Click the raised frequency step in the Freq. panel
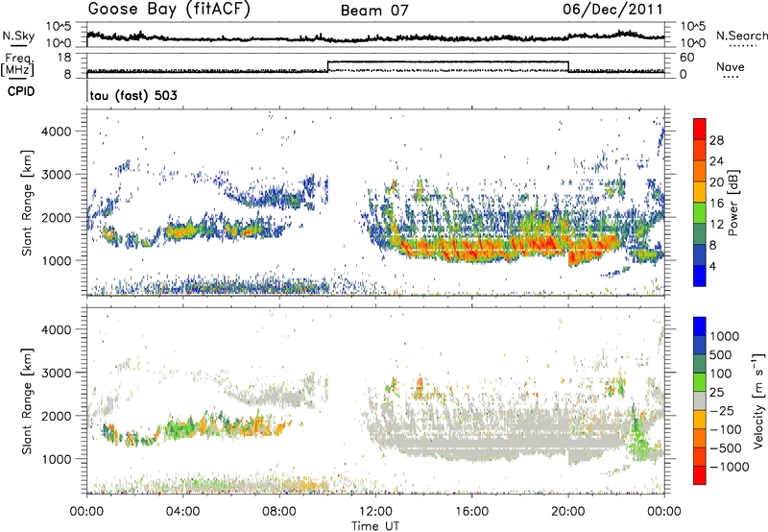The height and width of the screenshot is (532, 768). click(447, 61)
